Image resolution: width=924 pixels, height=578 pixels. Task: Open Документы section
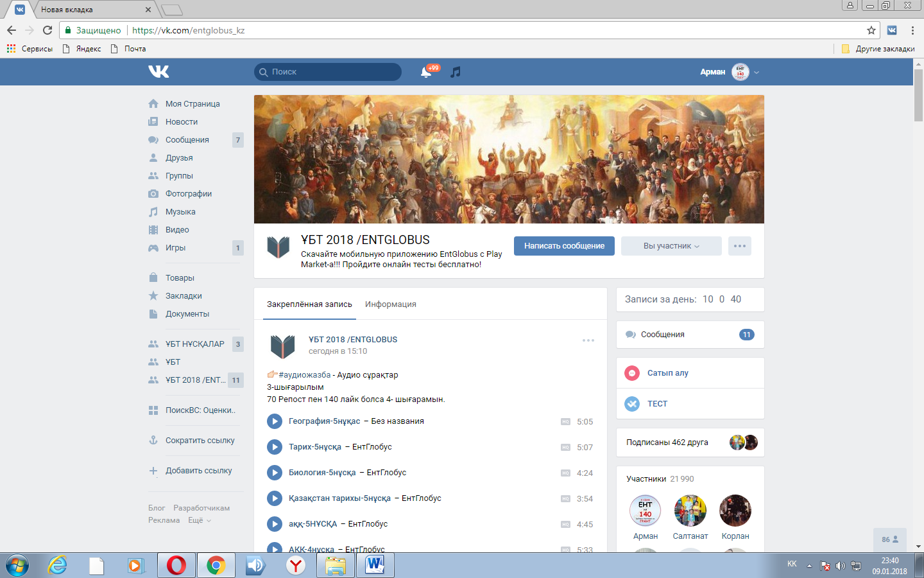187,314
